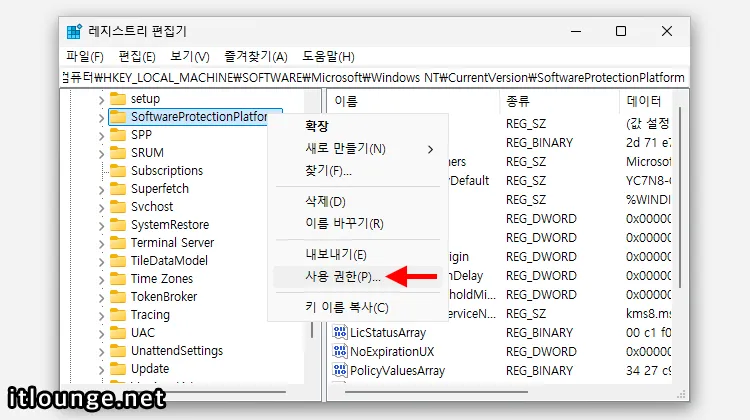Open the 편집(E) menu
Image resolution: width=750 pixels, height=420 pixels.
pos(137,57)
